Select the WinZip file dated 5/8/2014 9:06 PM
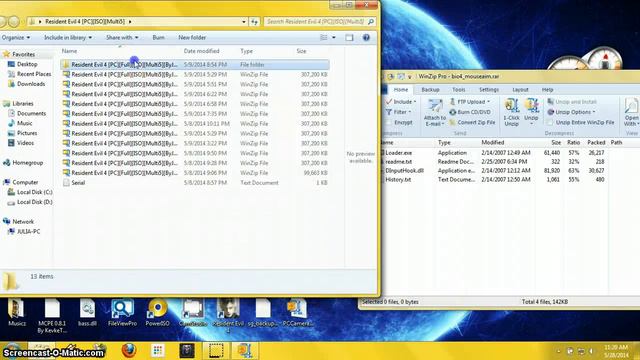 [x=195, y=173]
